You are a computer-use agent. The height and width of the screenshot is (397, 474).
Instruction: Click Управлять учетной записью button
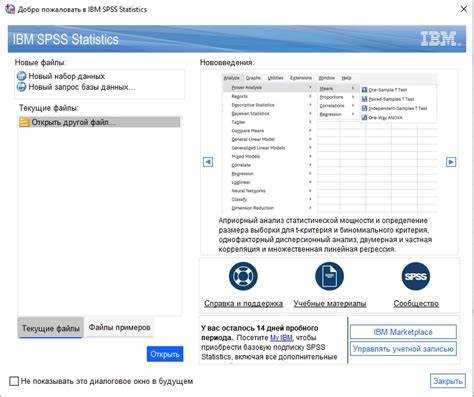[x=403, y=349]
